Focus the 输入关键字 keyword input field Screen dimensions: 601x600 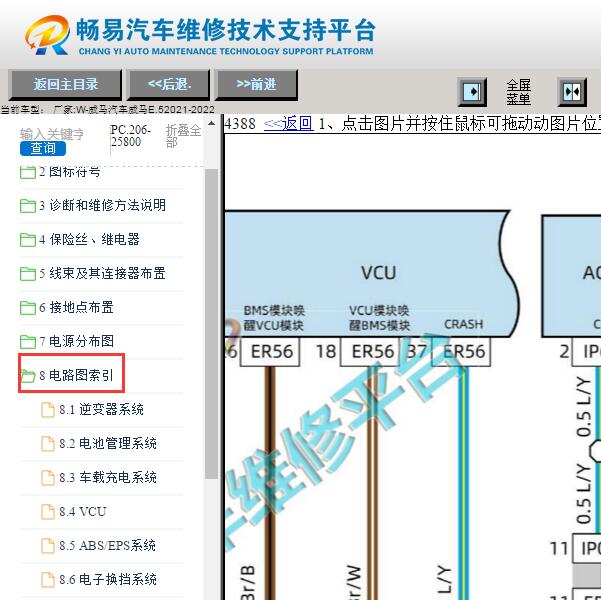click(x=52, y=134)
